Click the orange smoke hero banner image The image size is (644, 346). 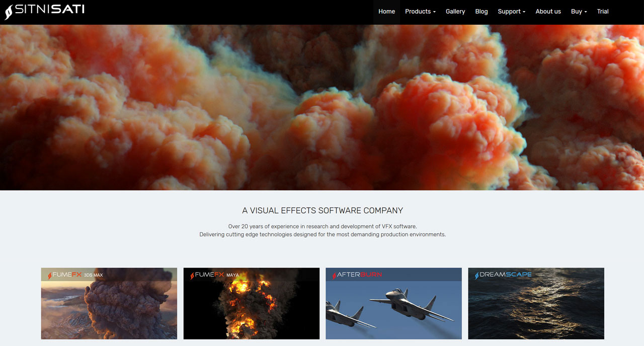pyautogui.click(x=322, y=107)
